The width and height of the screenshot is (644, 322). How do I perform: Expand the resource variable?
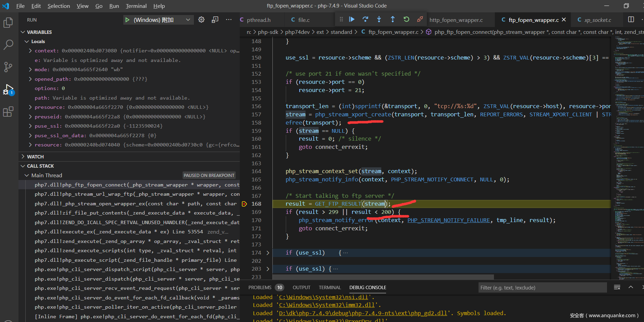tap(30, 145)
